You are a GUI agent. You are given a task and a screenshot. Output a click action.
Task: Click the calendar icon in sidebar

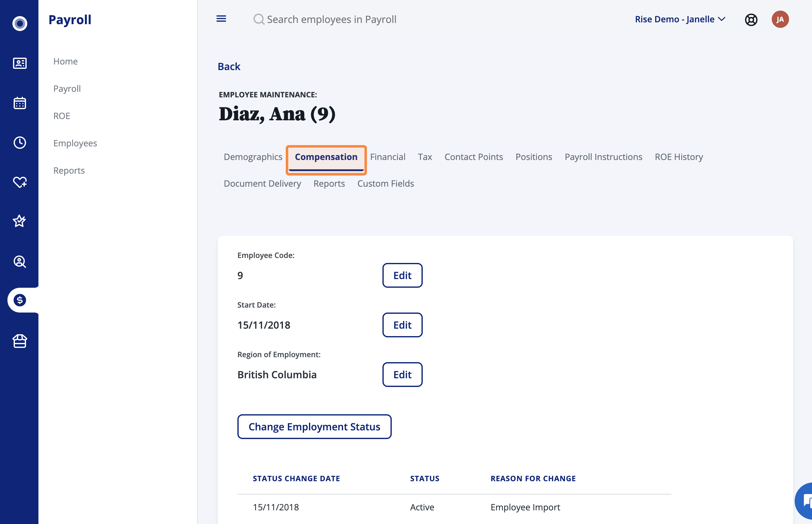[x=20, y=102]
